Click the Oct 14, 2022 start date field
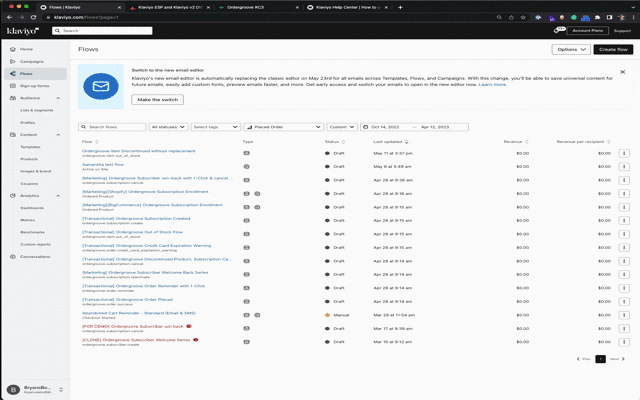 tap(385, 127)
